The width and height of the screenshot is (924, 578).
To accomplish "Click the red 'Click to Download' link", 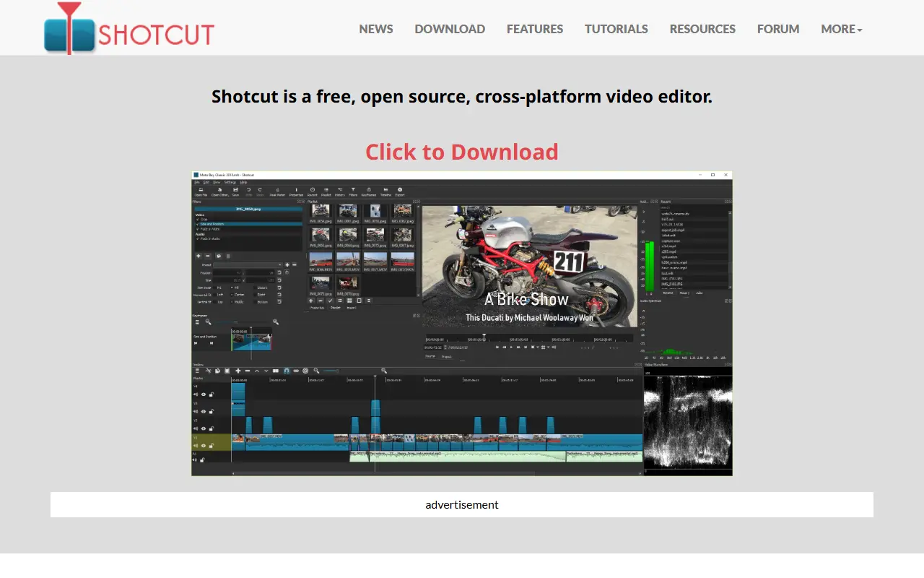I will pos(462,152).
